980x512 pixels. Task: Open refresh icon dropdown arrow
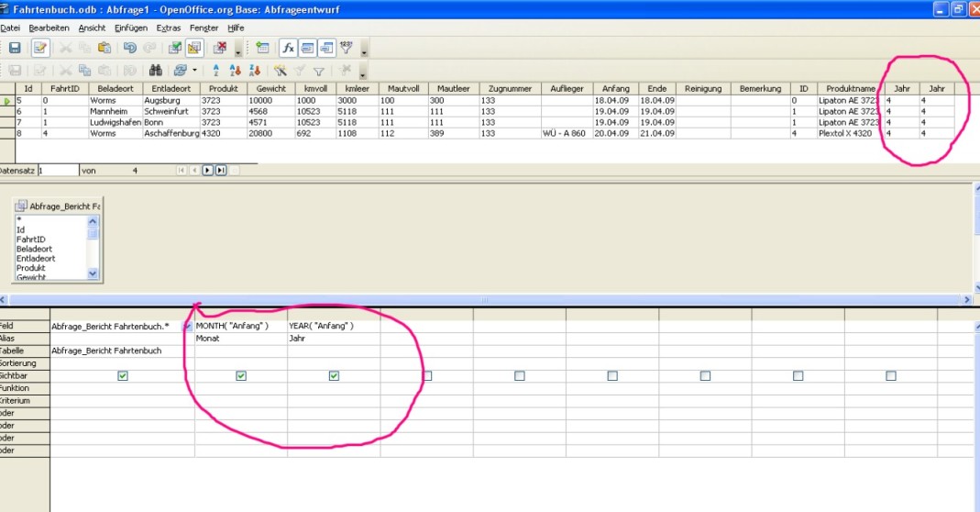pos(195,70)
